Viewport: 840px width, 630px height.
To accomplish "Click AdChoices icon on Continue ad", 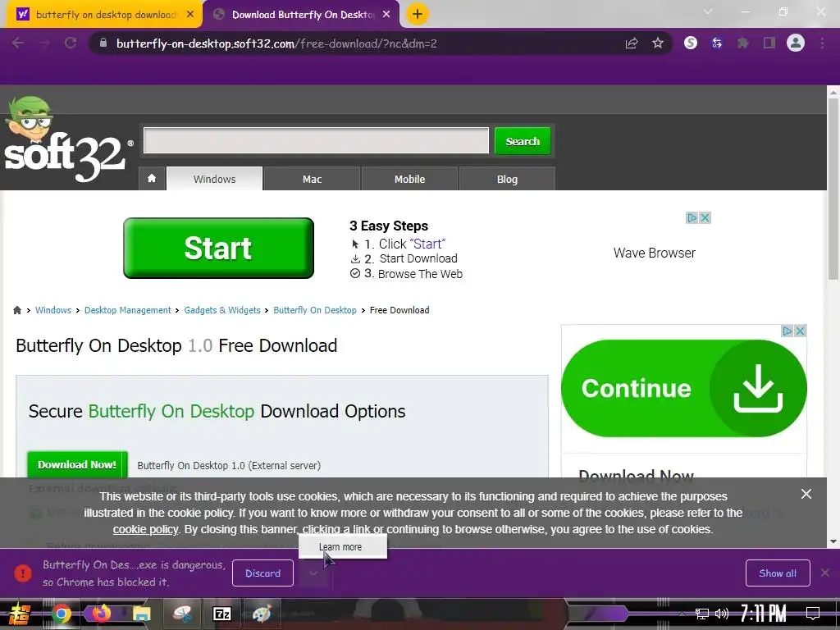I will [x=787, y=331].
